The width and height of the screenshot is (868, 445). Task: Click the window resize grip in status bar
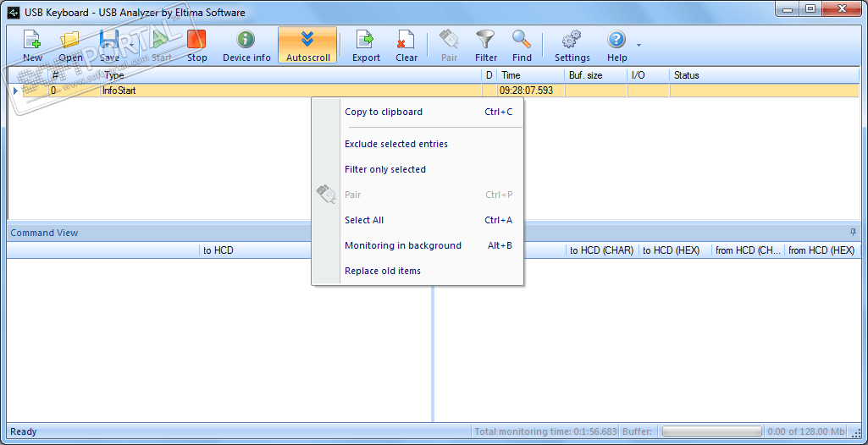point(854,432)
